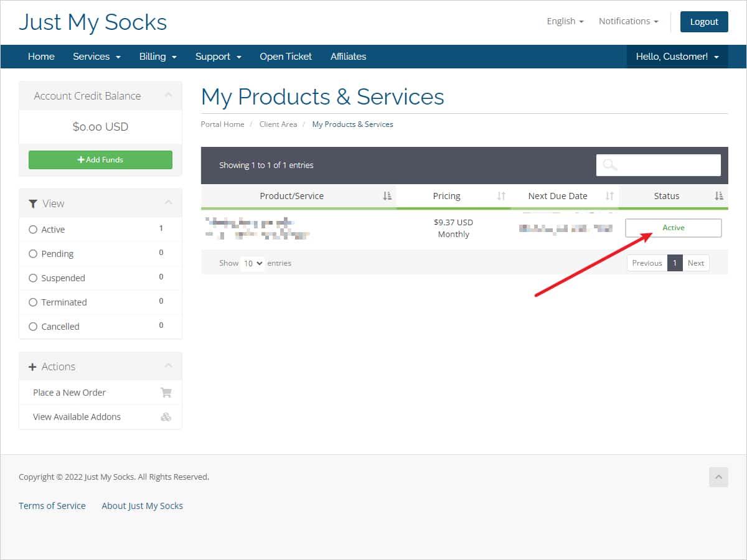This screenshot has height=560, width=747.
Task: Collapse the View panel chevron
Action: click(168, 203)
